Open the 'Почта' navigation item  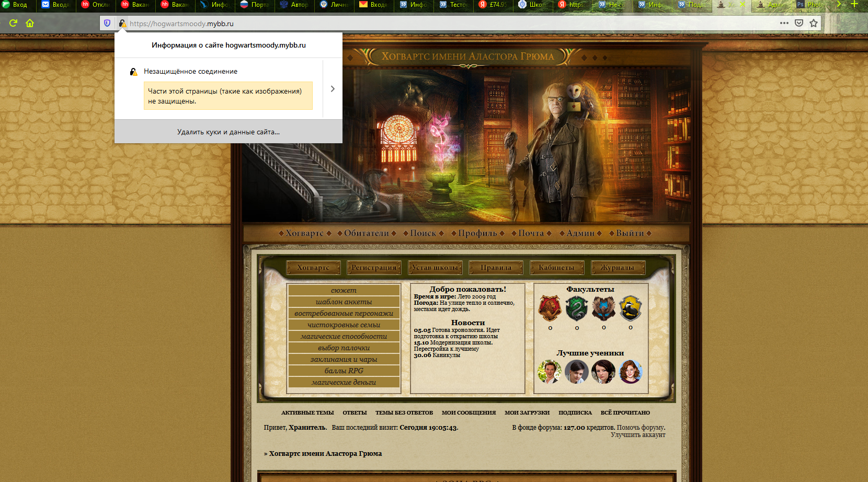tap(531, 233)
